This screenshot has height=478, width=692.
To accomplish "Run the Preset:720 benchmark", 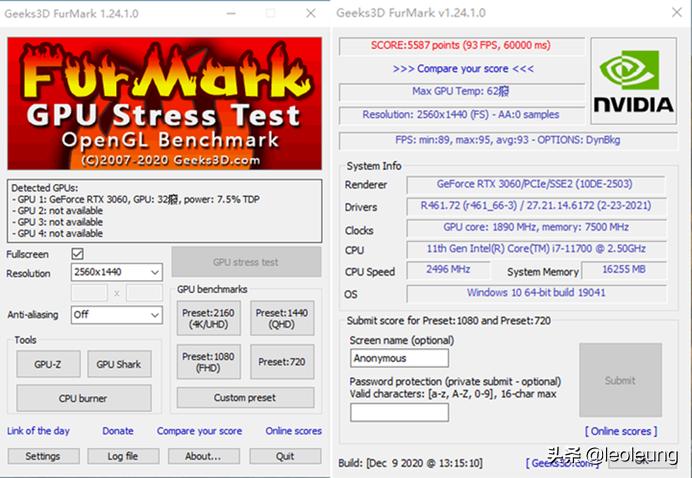I will [282, 362].
